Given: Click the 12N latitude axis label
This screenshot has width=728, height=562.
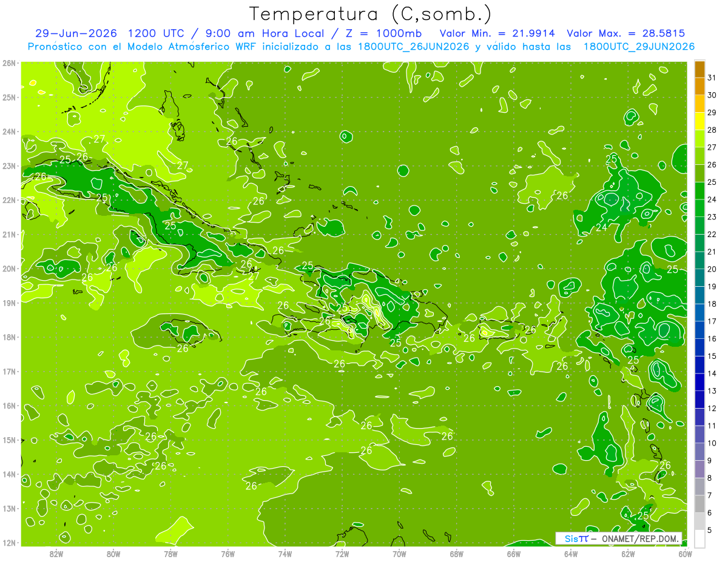Looking at the screenshot, I should coord(9,543).
